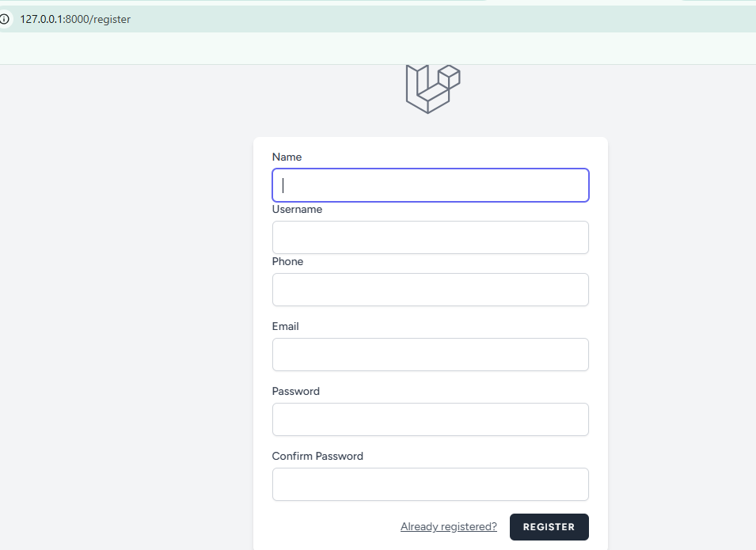The image size is (756, 550).
Task: Click the page background outside the form
Action: [119, 317]
